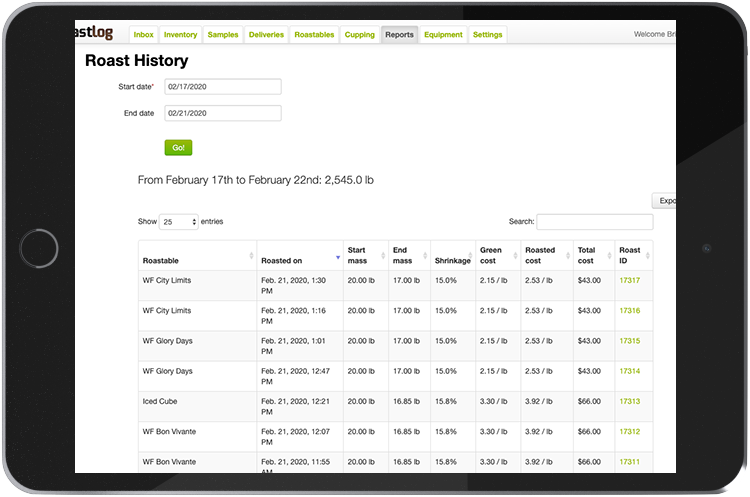
Task: Click the End date field
Action: pos(223,113)
